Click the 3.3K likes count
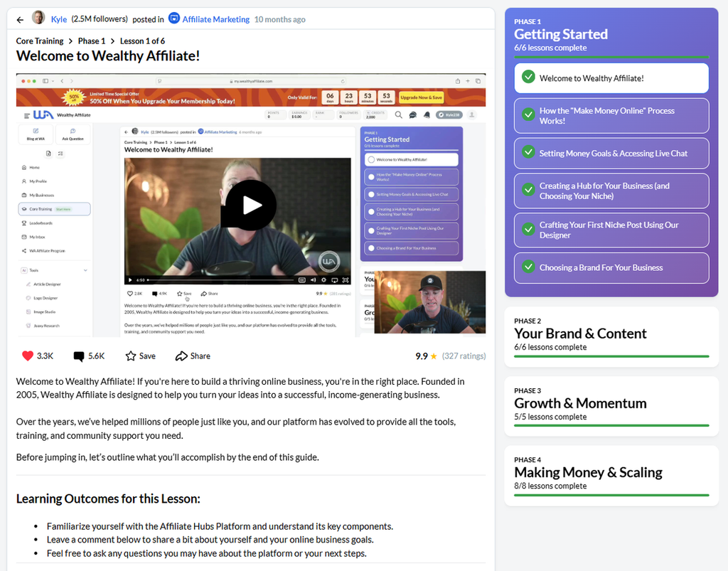This screenshot has height=571, width=728. [x=45, y=356]
